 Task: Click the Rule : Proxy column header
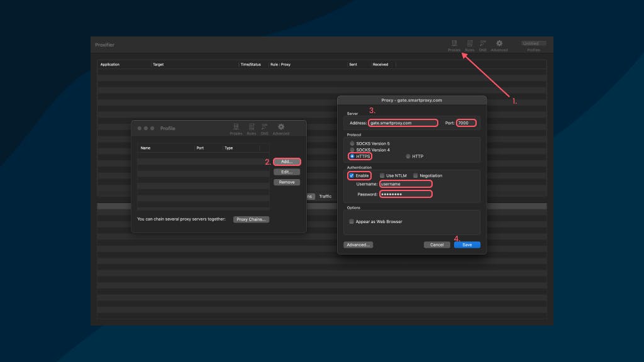pos(280,65)
